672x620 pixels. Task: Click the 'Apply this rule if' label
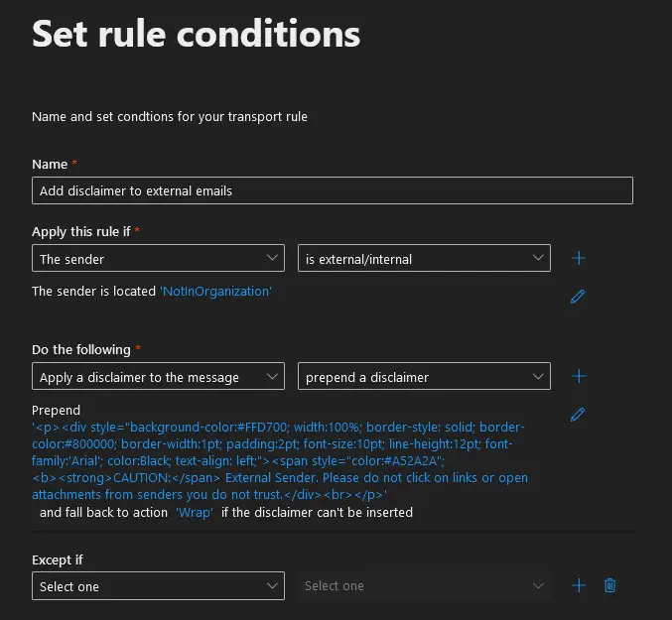(81, 231)
